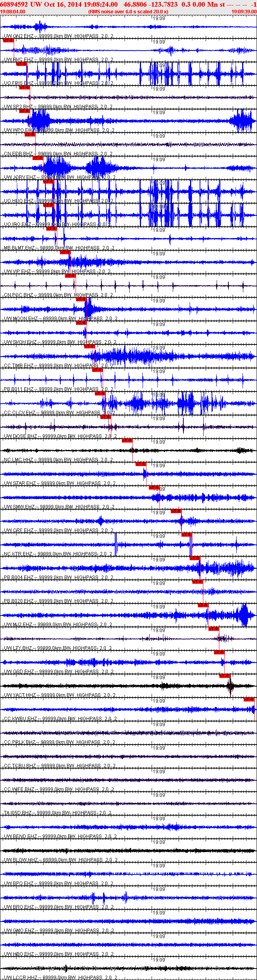The width and height of the screenshot is (257, 980).
Task: Select red pick flag on CC KWBU trace
Action: point(249,699)
